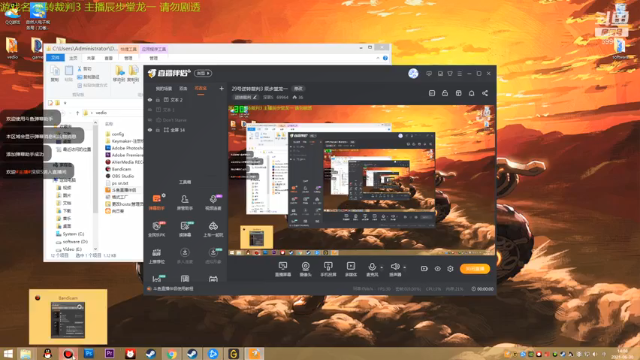The image size is (640, 360).
Task: Select the orange highlighted scene tab
Action: tap(200, 88)
